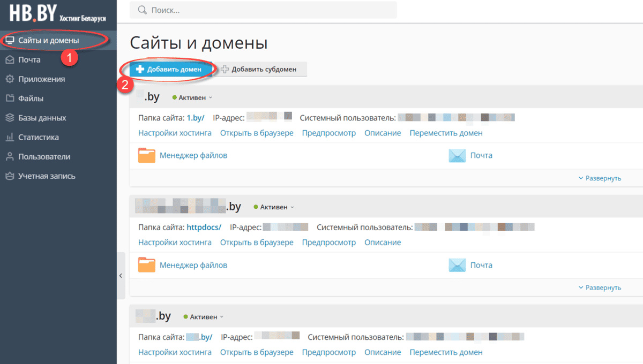Open Менеджер файлов in the httpdocs domain block
Viewport: 643px width, 364px height.
[193, 265]
